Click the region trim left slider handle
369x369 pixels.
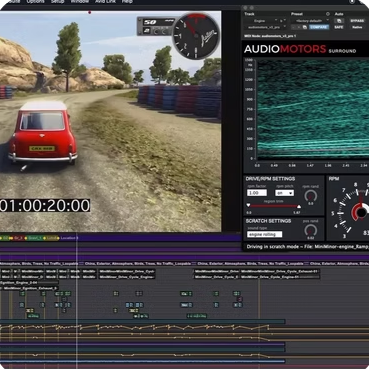click(248, 206)
